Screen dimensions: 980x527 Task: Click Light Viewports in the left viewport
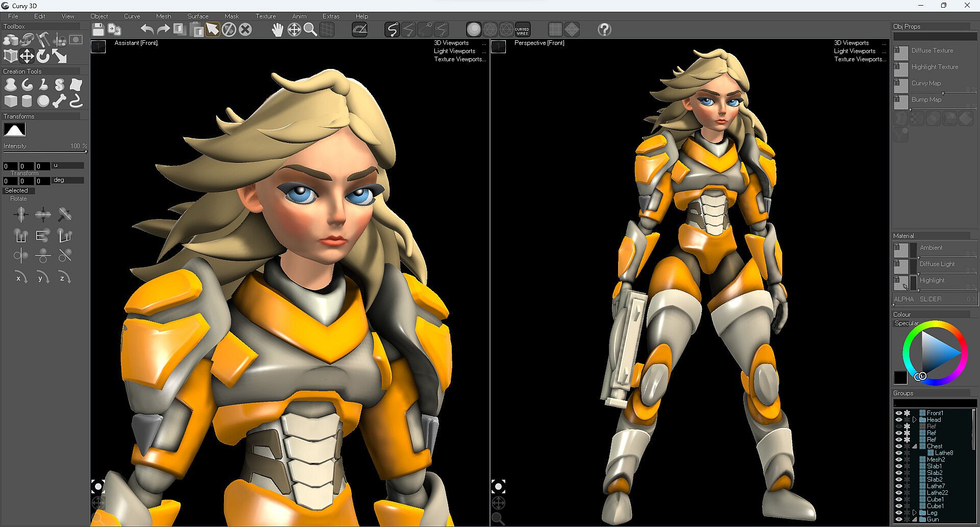(x=454, y=51)
